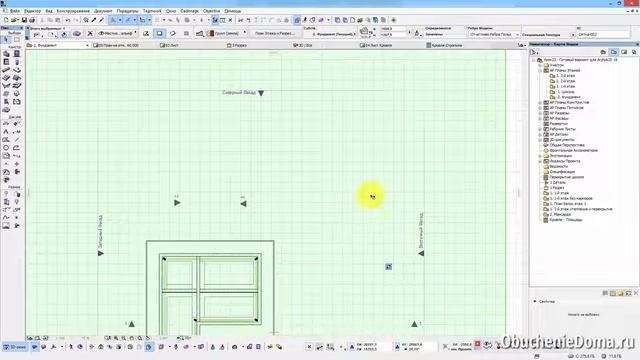Click the X cancel icon in the info box
The image size is (640, 360).
coord(90,33)
